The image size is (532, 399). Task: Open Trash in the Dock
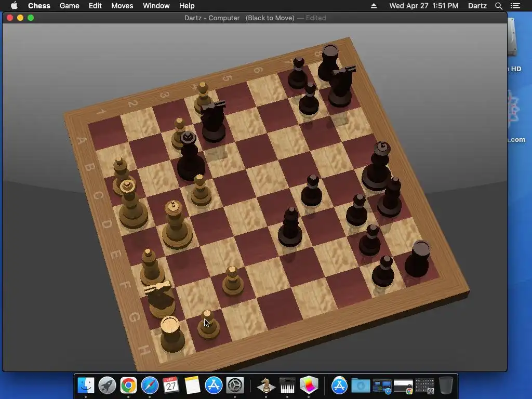pyautogui.click(x=446, y=385)
